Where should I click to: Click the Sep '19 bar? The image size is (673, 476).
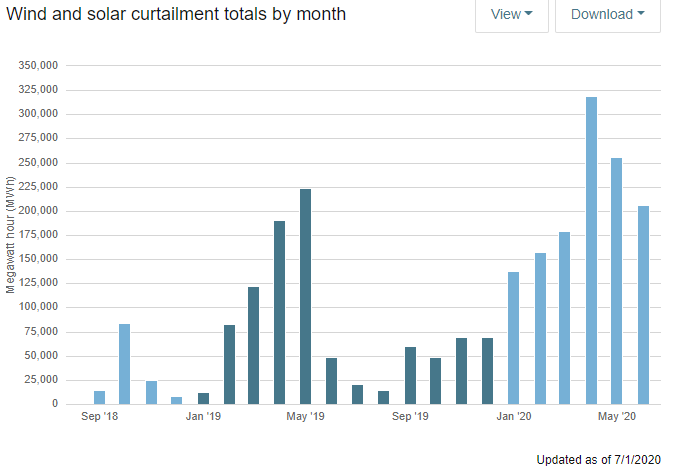click(x=410, y=376)
